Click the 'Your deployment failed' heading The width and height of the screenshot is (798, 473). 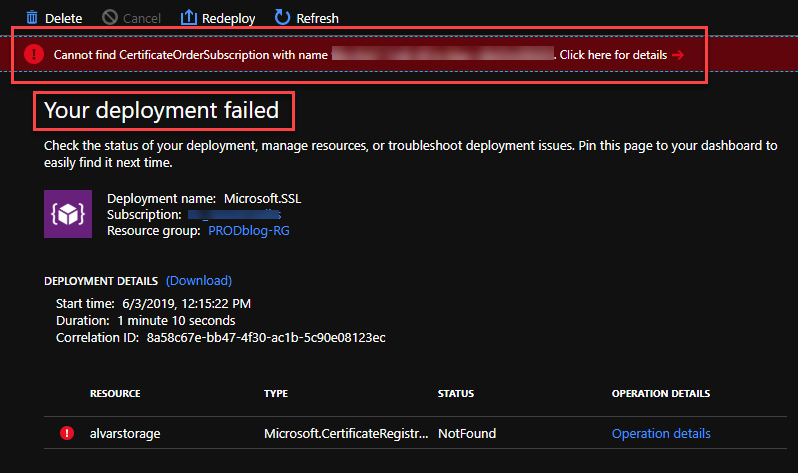click(x=162, y=110)
